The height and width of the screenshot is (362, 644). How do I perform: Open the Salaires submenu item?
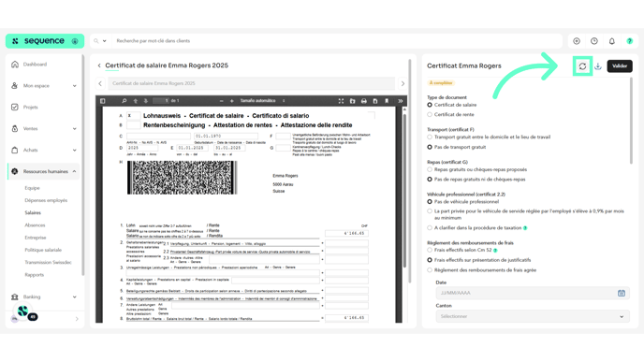pos(33,212)
